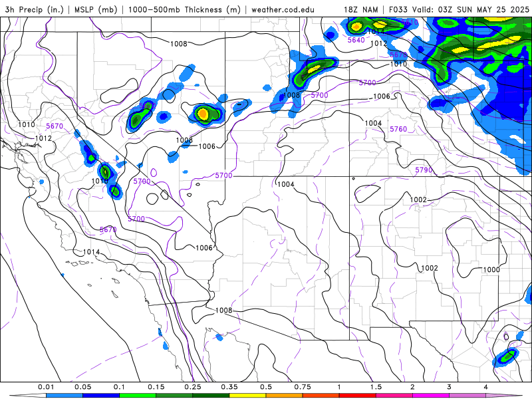Click 'Valid: 03Z SUN MAY 25 2025' text
The height and width of the screenshot is (399, 532).
(x=471, y=9)
